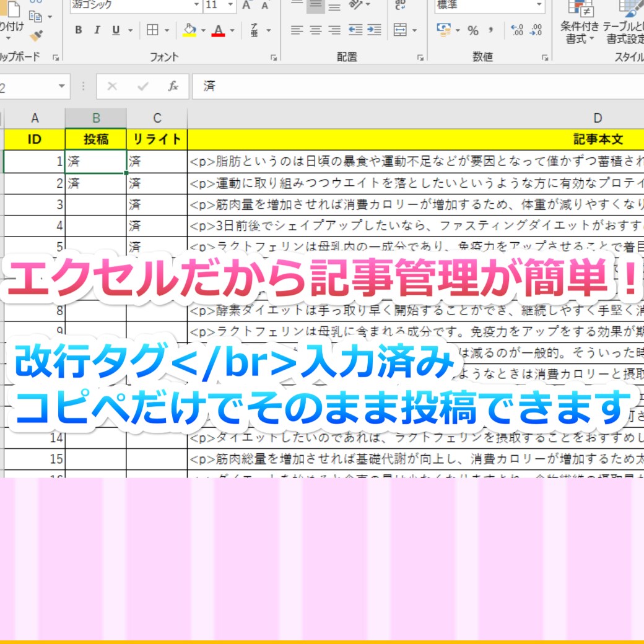Increase indent
Viewport: 644px width, 644px height.
point(374,30)
